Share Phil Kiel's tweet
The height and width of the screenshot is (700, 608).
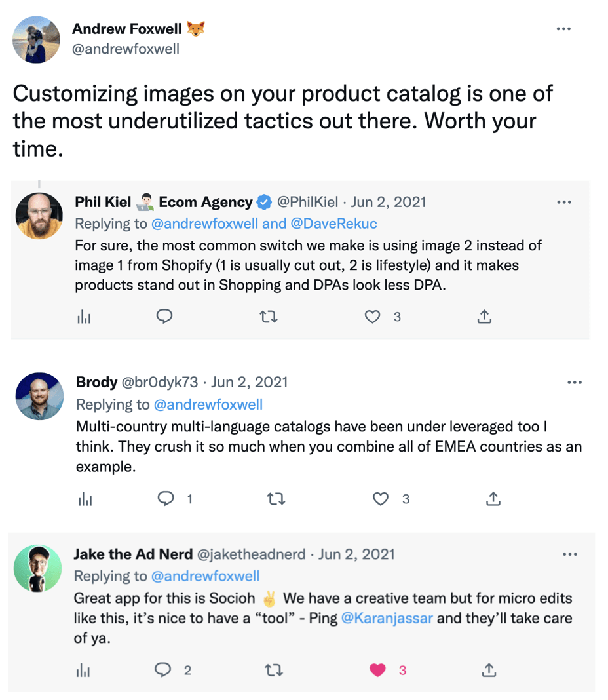[484, 317]
